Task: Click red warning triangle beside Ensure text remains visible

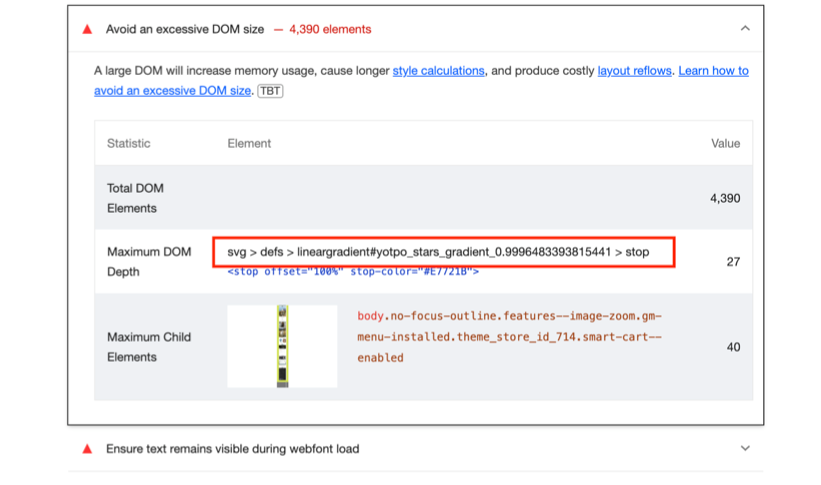Action: [87, 449]
